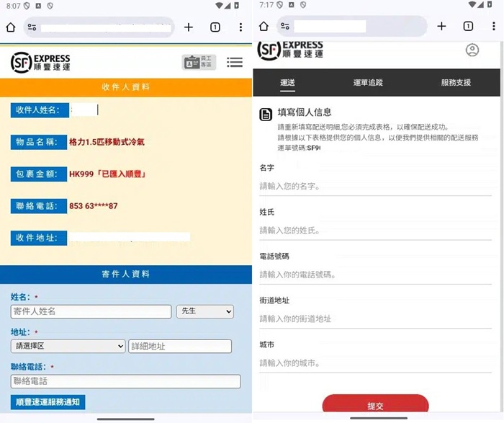Viewport: 504px width, 423px height.
Task: Focus the 請輸入你的城市 field
Action: coord(375,363)
